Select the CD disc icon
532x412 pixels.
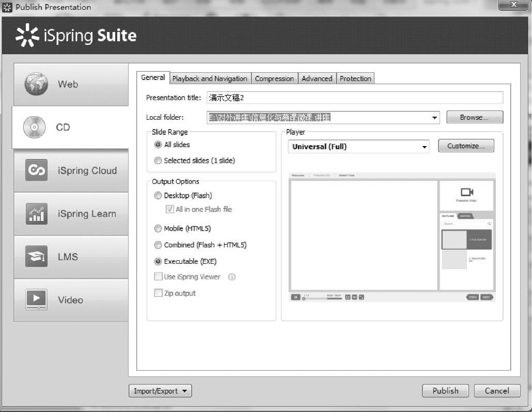[34, 127]
